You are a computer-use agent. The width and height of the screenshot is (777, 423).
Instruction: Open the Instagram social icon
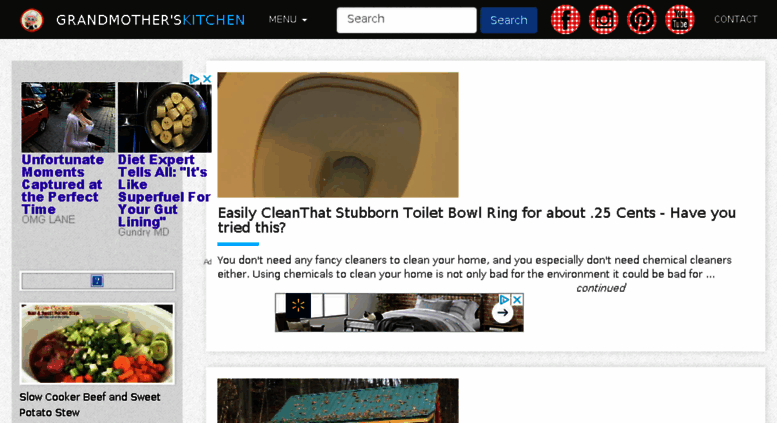coord(604,20)
